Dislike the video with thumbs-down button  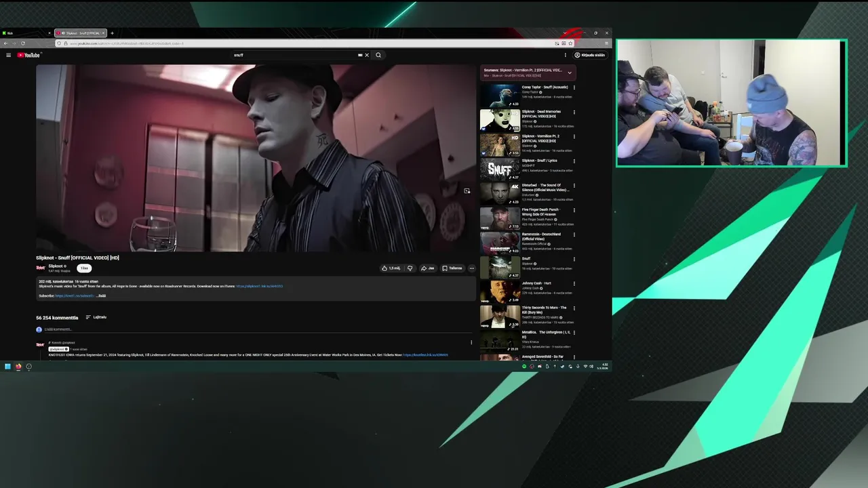tap(410, 268)
